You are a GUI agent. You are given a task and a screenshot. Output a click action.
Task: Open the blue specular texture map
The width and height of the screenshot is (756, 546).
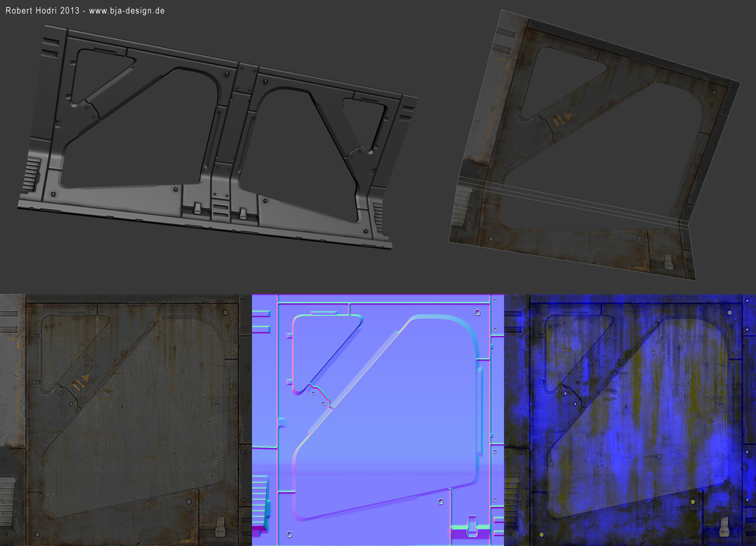coord(630,420)
